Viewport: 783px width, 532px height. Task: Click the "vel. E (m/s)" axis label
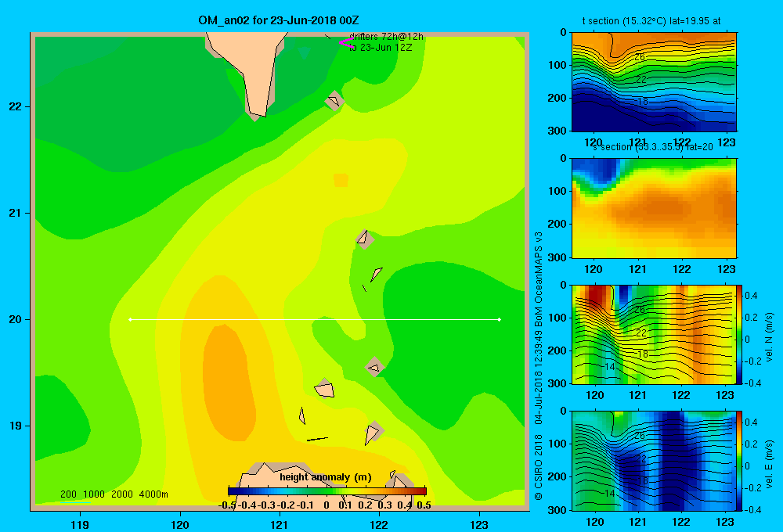pyautogui.click(x=770, y=464)
